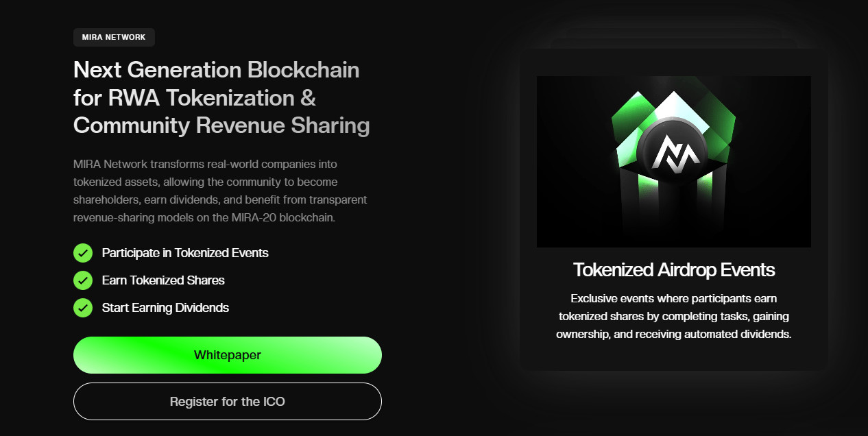Select the Start Earning Dividends list item

166,308
